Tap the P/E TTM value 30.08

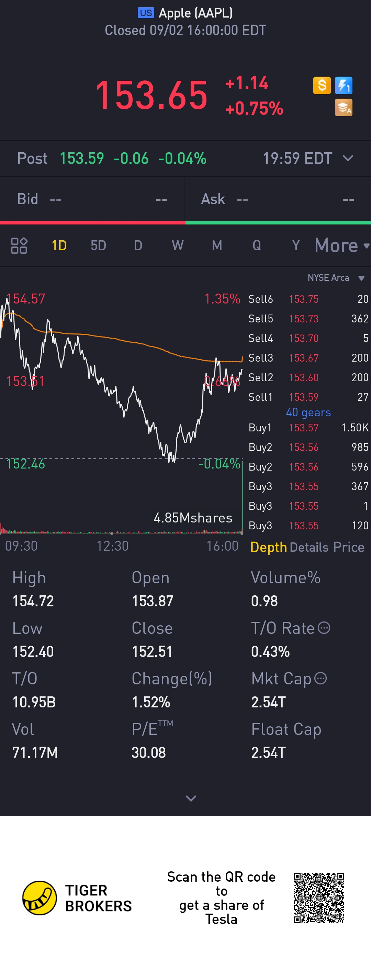point(149,752)
